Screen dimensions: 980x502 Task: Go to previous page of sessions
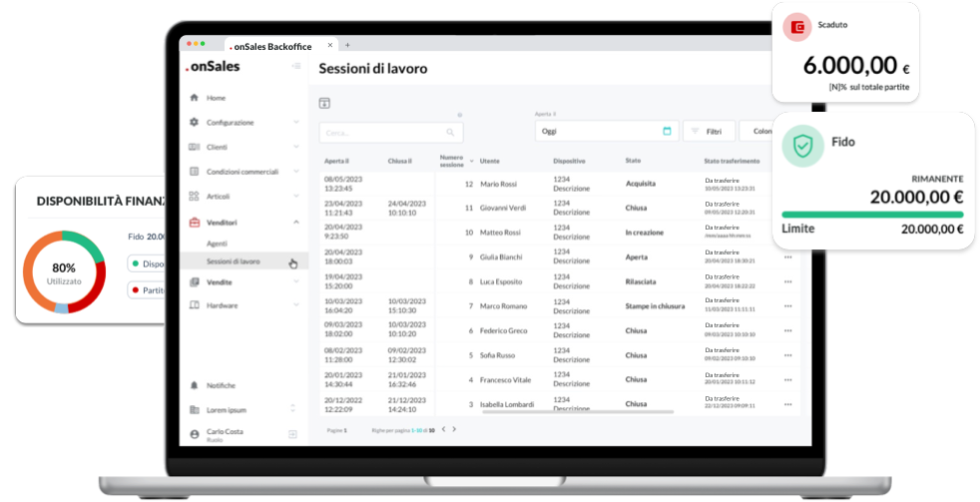tap(444, 429)
